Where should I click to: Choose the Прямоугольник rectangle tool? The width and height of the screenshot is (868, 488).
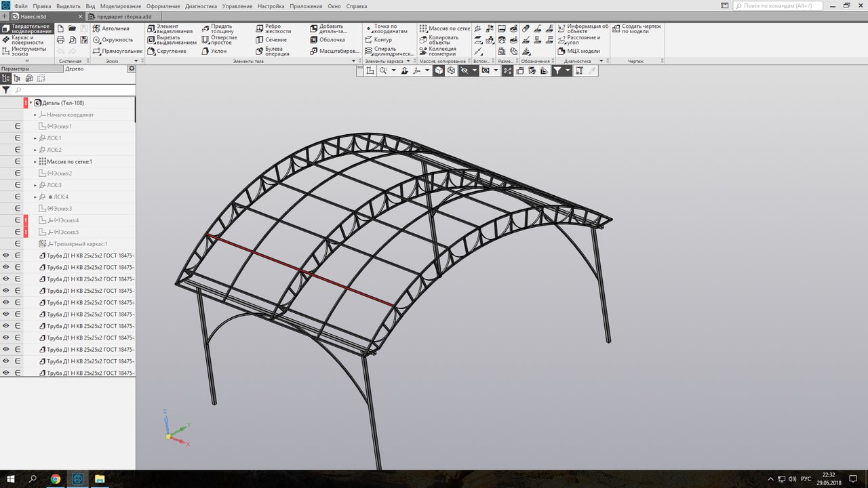tap(117, 51)
